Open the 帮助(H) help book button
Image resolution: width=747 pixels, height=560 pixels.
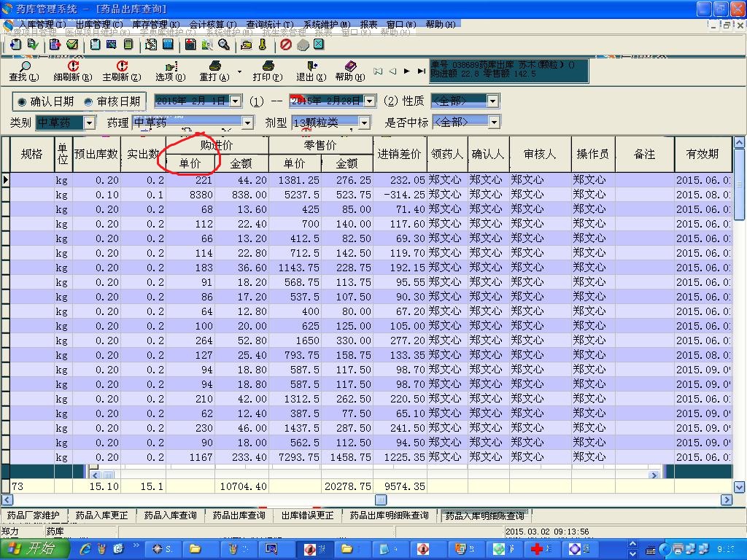point(350,71)
